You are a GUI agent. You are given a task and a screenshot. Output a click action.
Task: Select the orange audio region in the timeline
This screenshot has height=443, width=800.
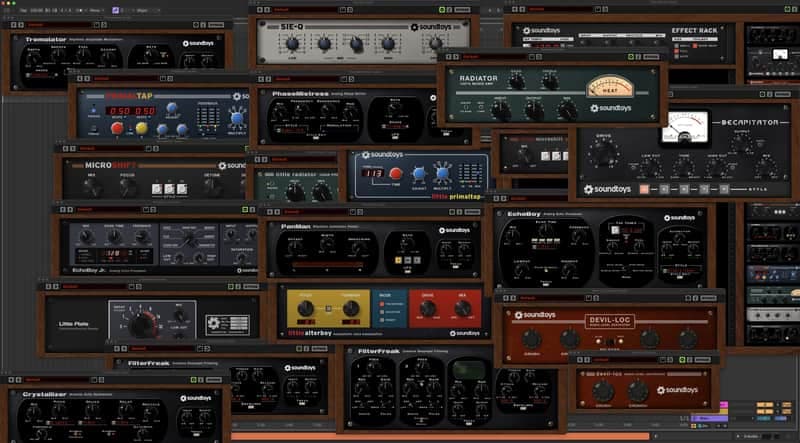[x=440, y=436]
